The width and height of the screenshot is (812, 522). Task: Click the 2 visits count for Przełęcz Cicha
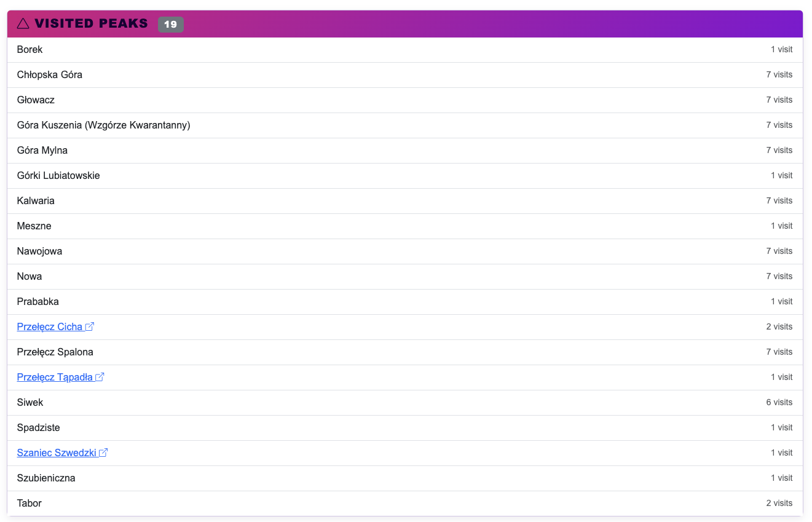click(x=779, y=326)
